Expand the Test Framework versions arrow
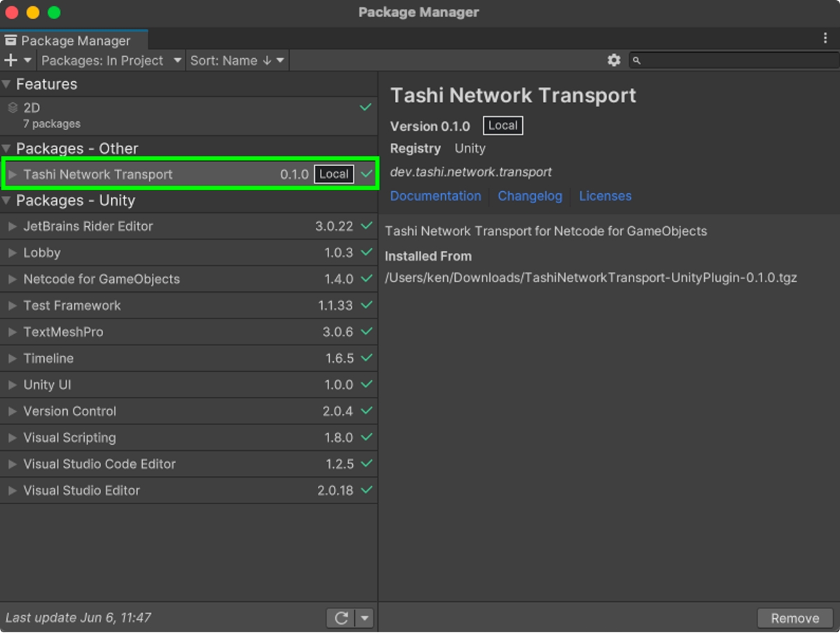The height and width of the screenshot is (633, 840). click(13, 305)
